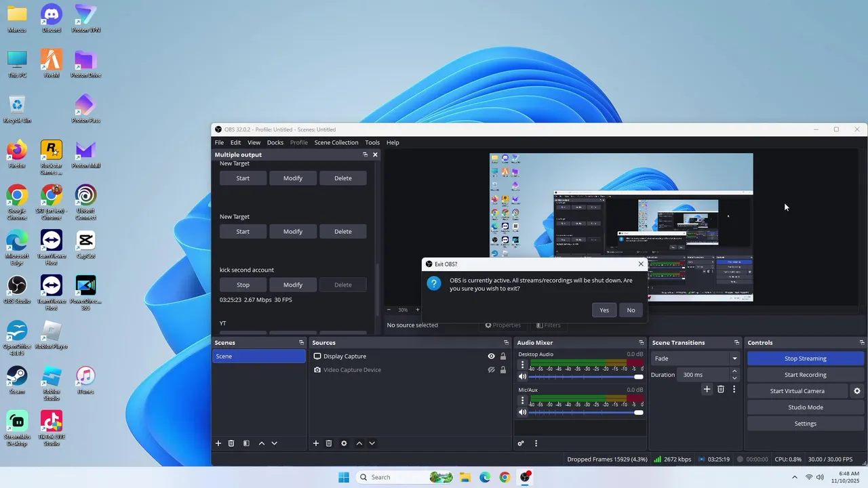The width and height of the screenshot is (868, 488).
Task: Open Streamlabs Desktop shortcut
Action: (x=17, y=428)
